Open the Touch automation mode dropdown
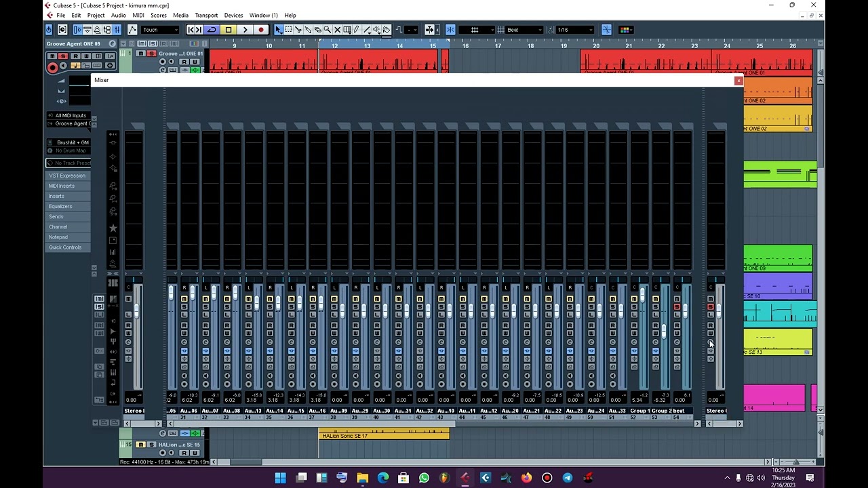The width and height of the screenshot is (868, 488). pyautogui.click(x=161, y=30)
